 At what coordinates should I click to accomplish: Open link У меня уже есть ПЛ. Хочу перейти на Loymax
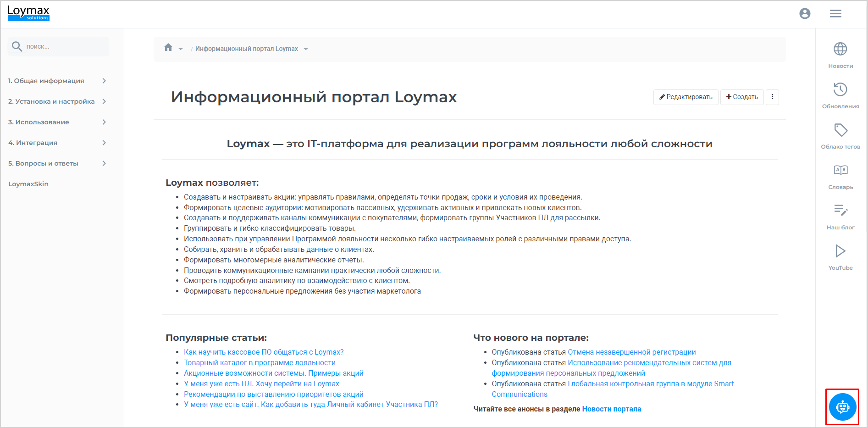[x=261, y=384]
